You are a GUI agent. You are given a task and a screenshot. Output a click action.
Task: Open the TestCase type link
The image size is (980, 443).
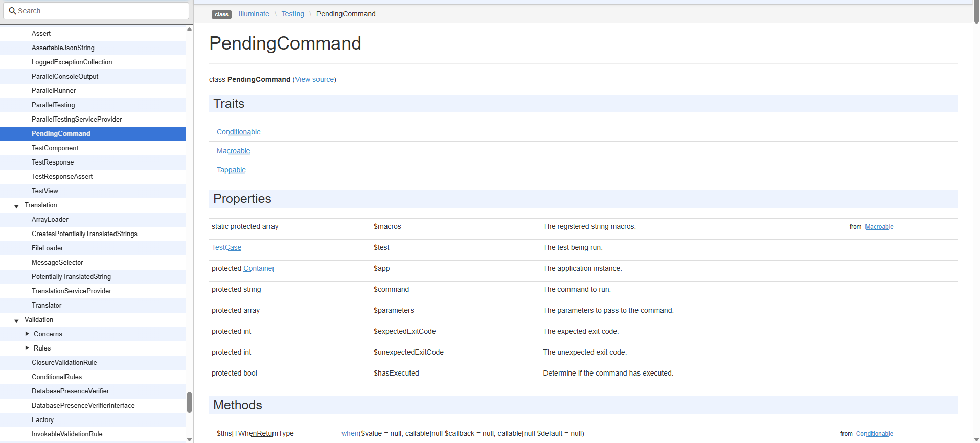point(226,247)
